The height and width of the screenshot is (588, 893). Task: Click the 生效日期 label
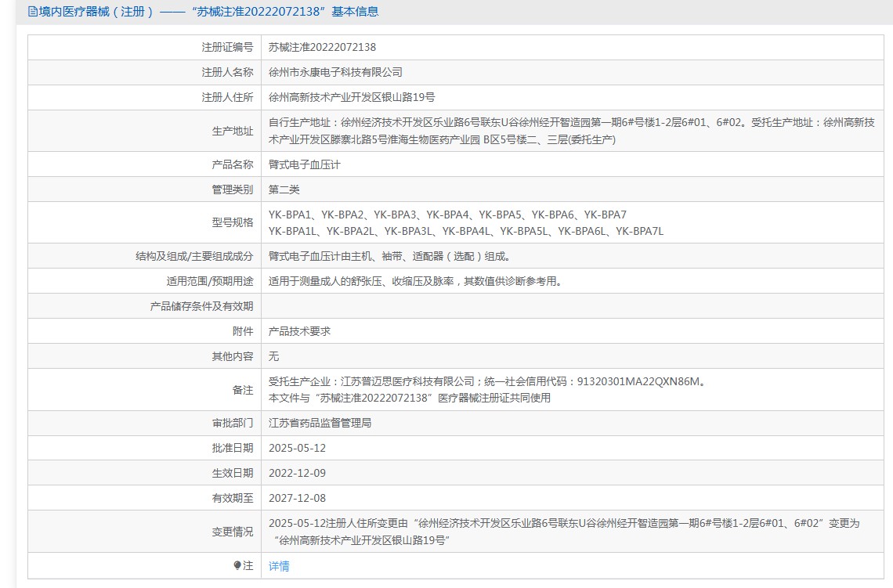pyautogui.click(x=233, y=473)
